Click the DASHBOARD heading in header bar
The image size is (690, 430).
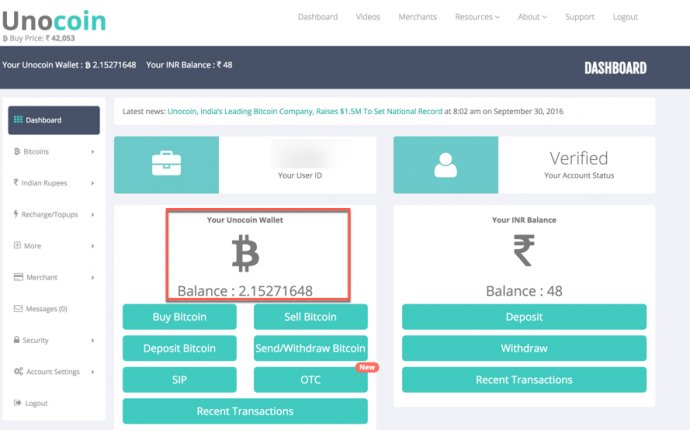tap(615, 68)
